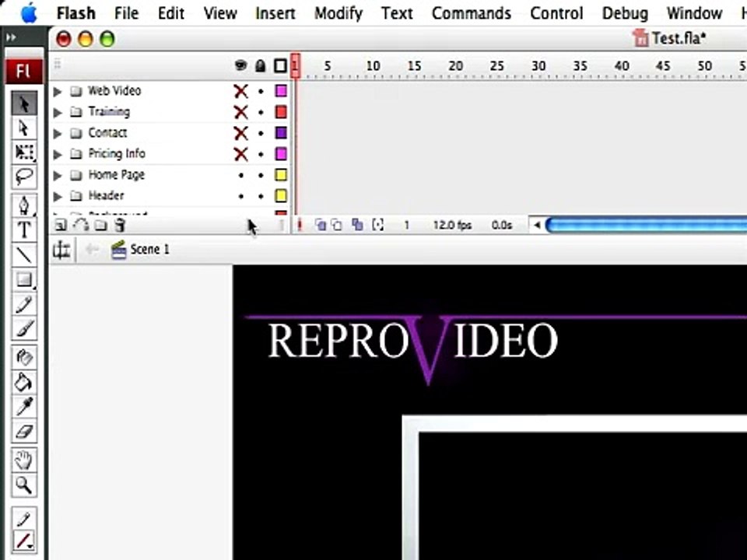The width and height of the screenshot is (747, 560).
Task: Toggle all layers visibility eye icon
Action: pyautogui.click(x=241, y=65)
